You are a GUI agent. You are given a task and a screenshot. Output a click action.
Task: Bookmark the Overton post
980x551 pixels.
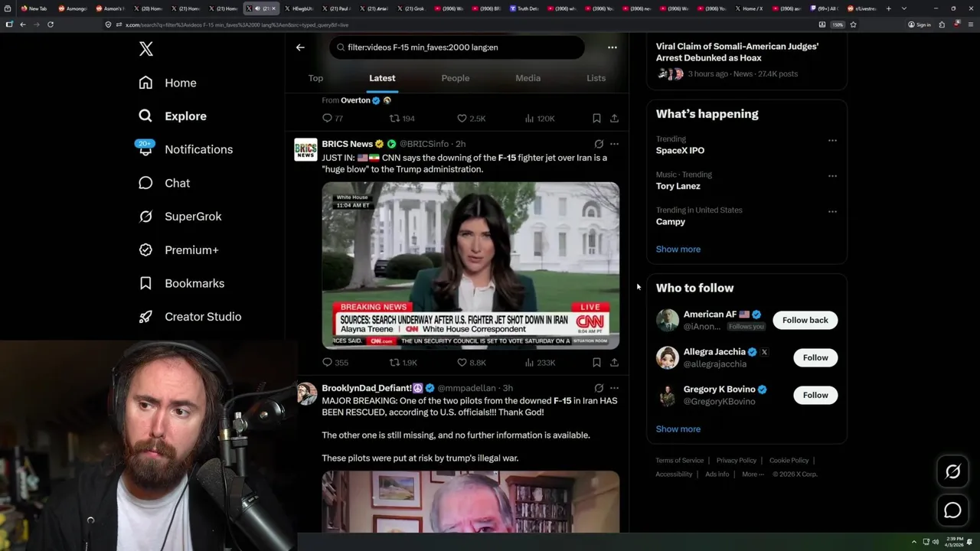[596, 119]
